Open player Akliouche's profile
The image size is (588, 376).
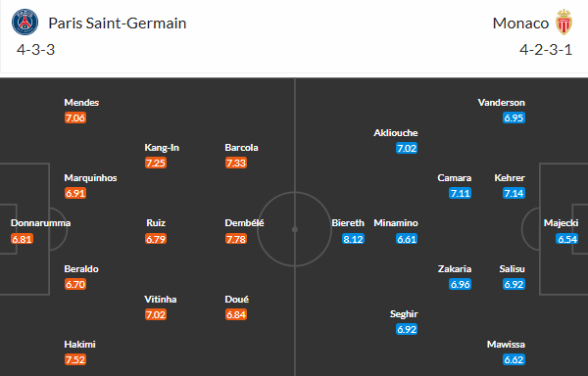tap(396, 132)
